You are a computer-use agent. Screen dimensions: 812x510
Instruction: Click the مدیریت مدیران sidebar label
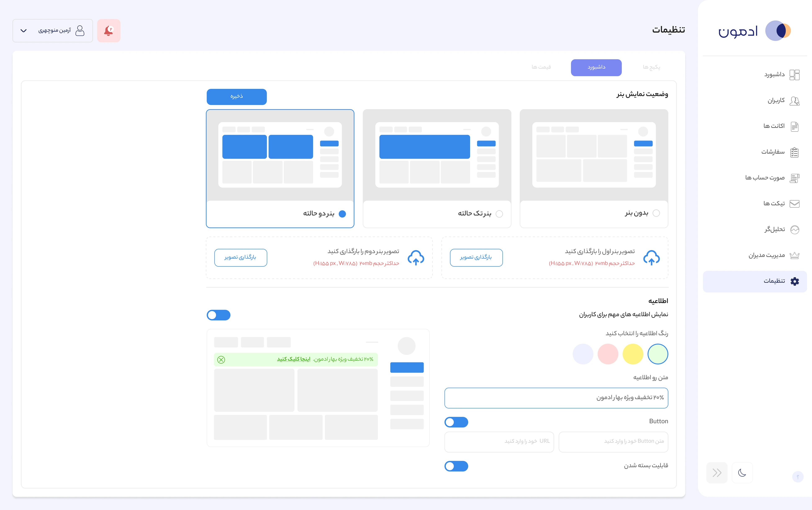tap(767, 255)
